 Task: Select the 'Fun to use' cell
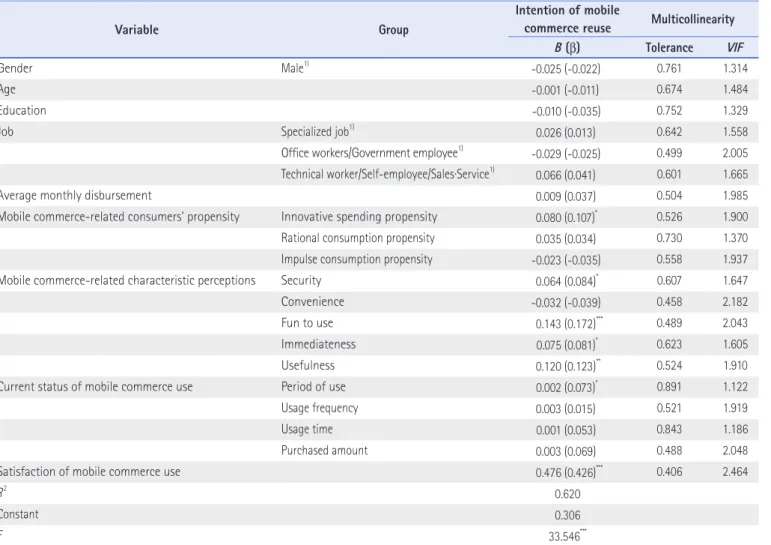307,323
